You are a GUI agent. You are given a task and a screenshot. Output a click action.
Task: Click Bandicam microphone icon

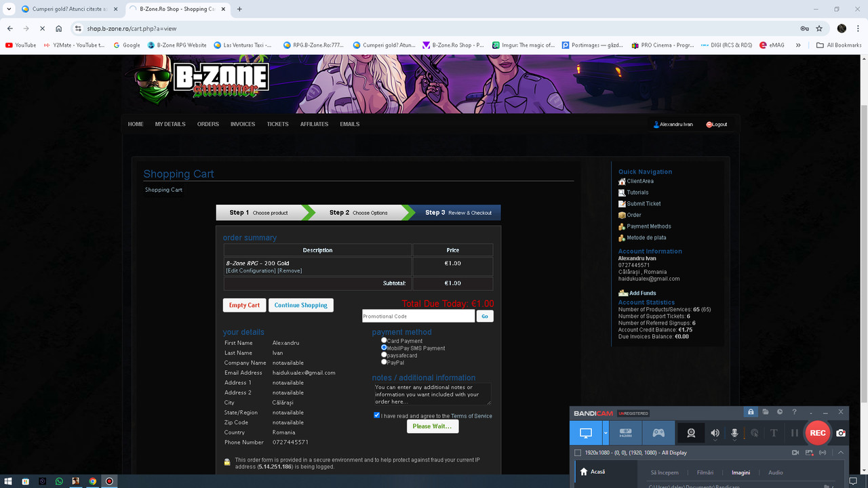point(734,433)
